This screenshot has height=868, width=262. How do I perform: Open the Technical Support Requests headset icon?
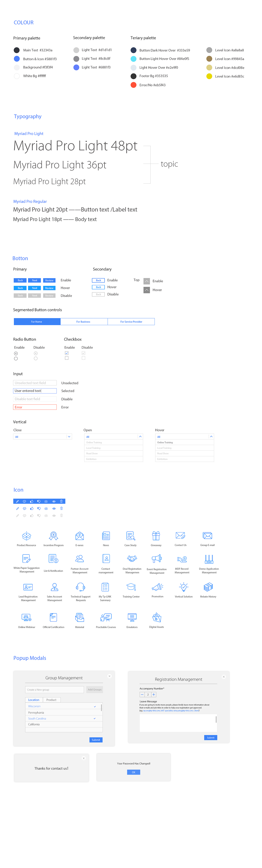click(81, 587)
